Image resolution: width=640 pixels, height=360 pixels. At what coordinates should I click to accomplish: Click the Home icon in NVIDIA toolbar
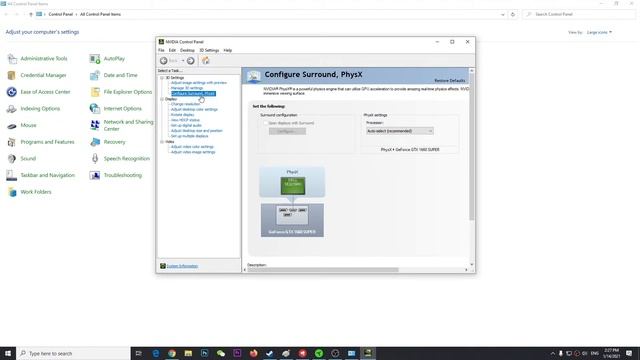[206, 61]
